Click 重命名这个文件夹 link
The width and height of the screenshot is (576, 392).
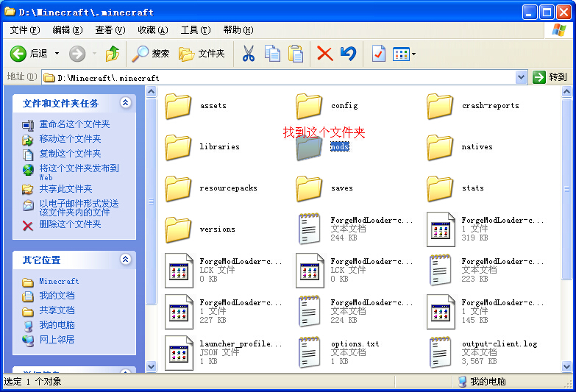click(x=74, y=124)
